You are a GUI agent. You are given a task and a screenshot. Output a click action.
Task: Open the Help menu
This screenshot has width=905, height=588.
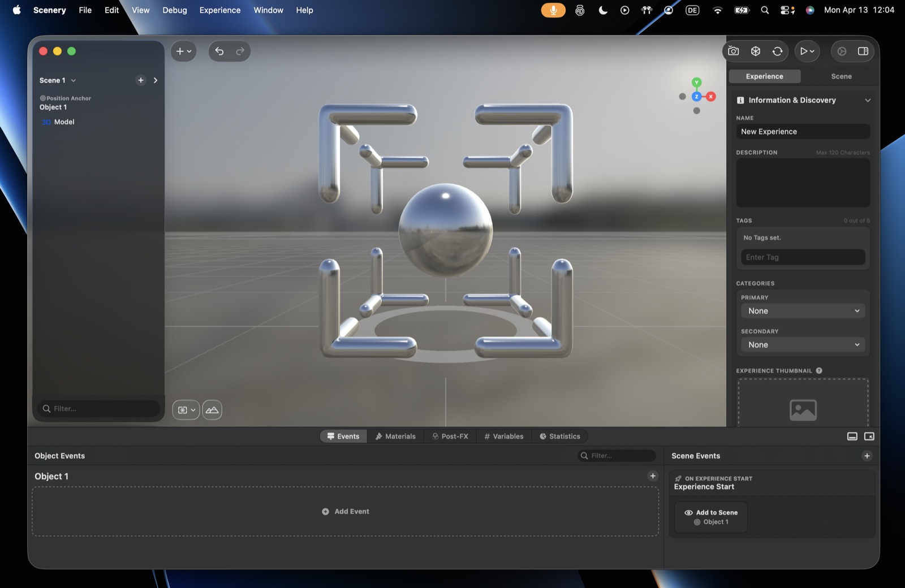tap(305, 10)
